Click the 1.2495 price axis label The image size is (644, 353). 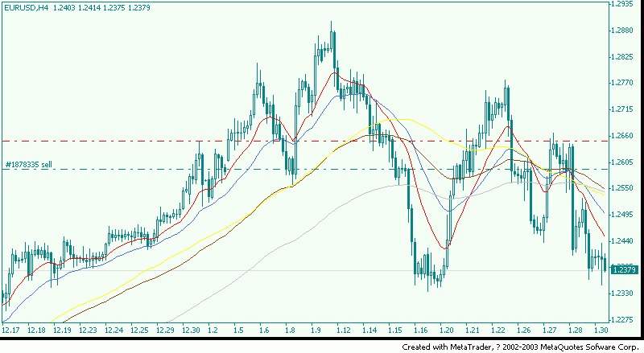[622, 215]
